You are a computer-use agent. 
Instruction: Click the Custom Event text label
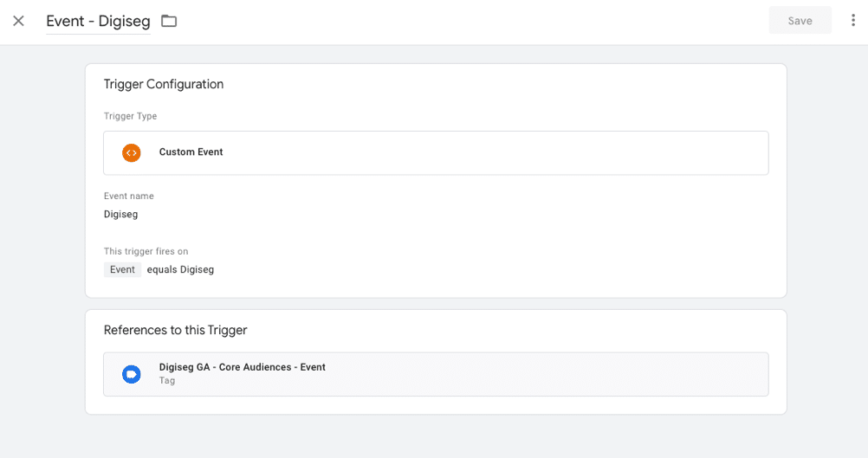click(191, 152)
